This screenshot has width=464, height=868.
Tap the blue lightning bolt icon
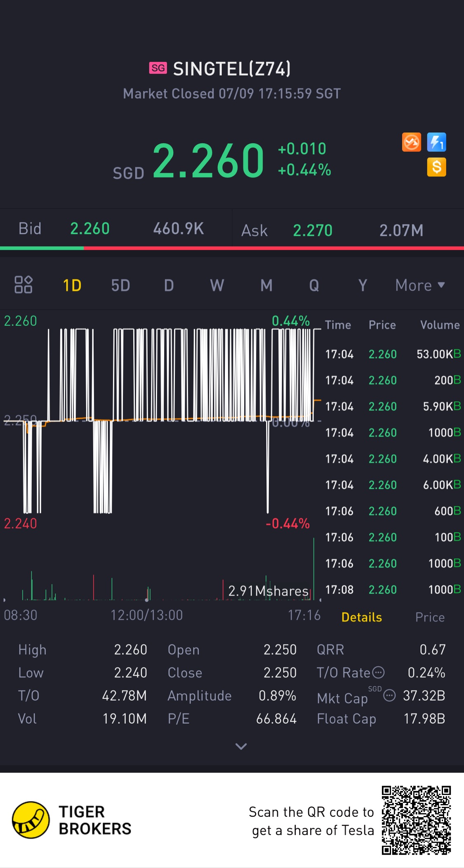coord(436,142)
